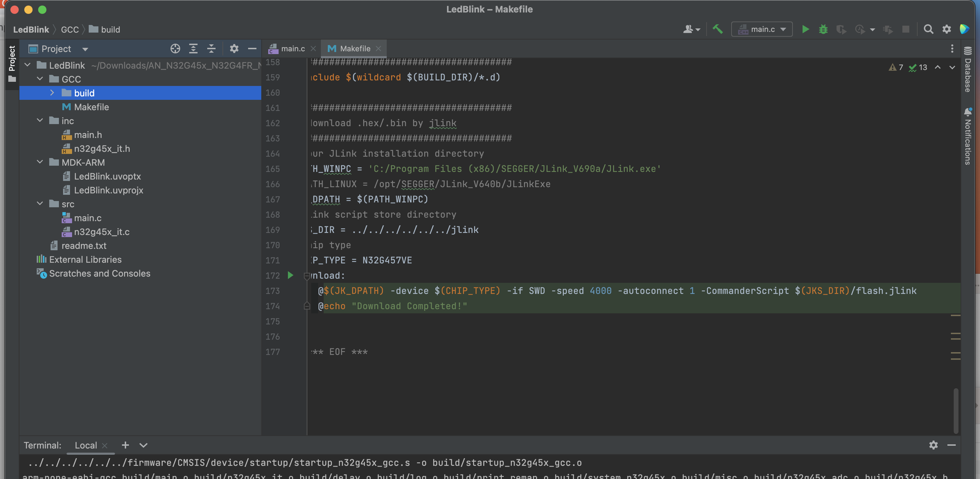The image size is (980, 479).
Task: Open the Notifications tool window
Action: tap(968, 136)
